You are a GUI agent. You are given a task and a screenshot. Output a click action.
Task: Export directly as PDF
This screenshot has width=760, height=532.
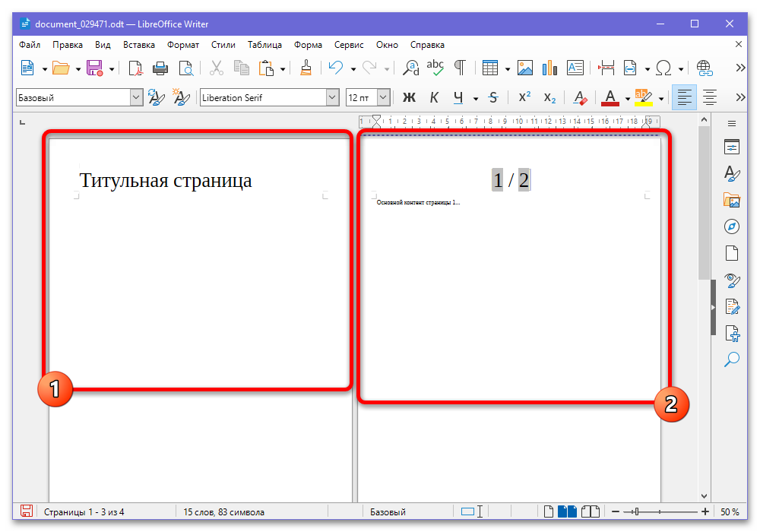pyautogui.click(x=136, y=68)
